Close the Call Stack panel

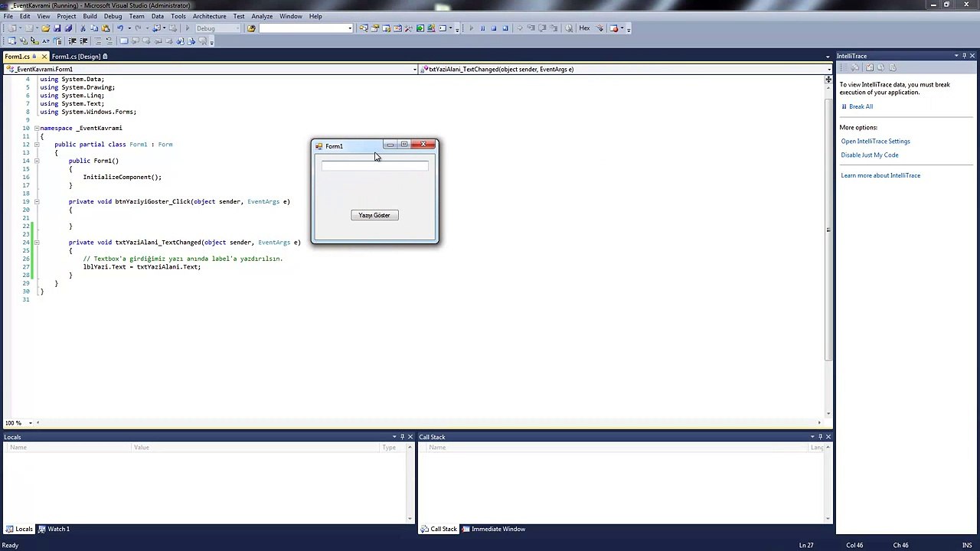(x=828, y=437)
